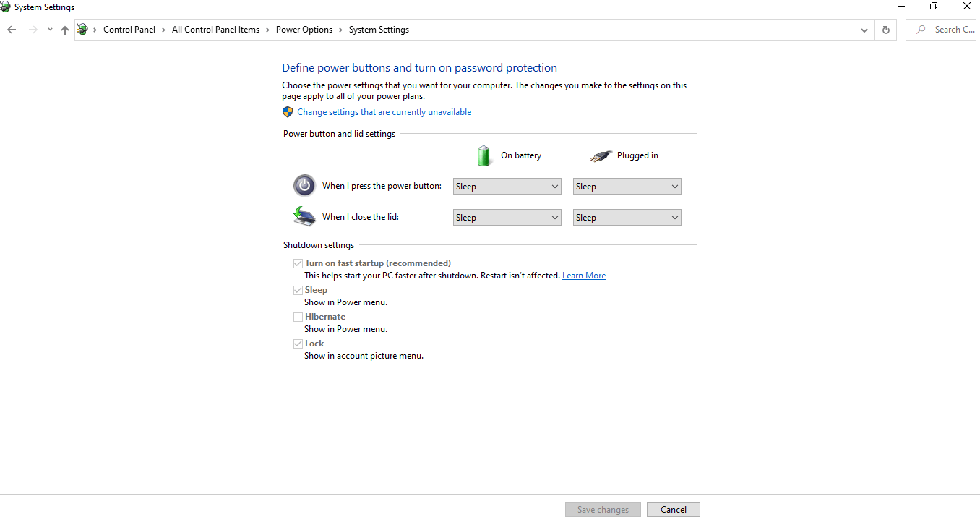Click the shield icon beside change settings
This screenshot has width=980, height=520.
[288, 112]
